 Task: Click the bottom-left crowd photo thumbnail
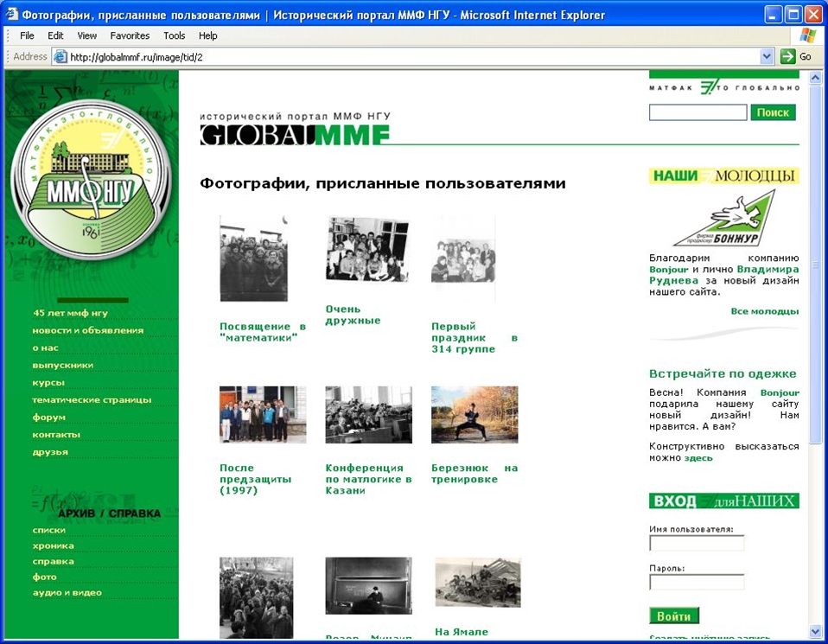[256, 598]
